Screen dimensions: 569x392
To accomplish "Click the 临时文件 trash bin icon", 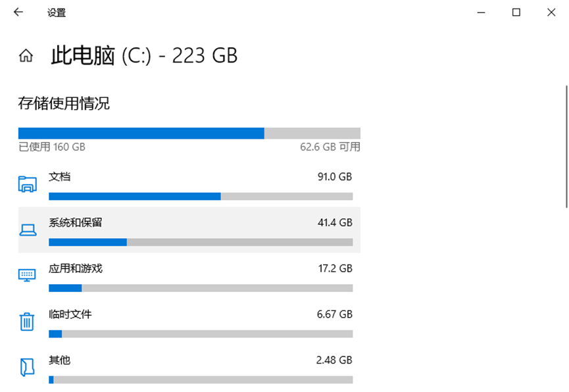I will coord(27,322).
